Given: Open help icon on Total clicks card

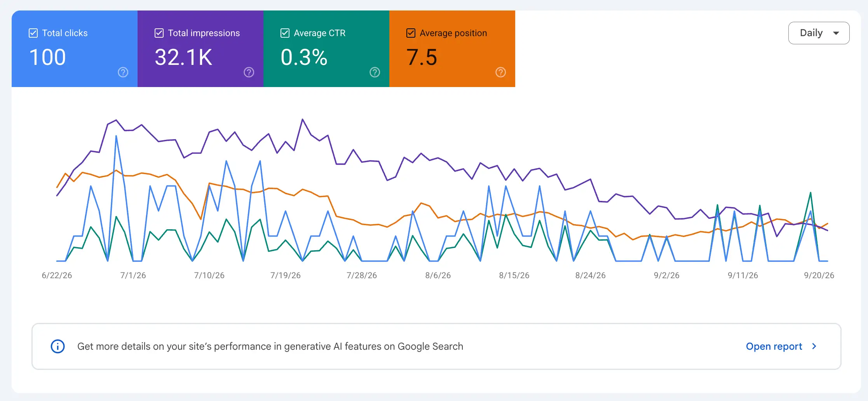Looking at the screenshot, I should (x=123, y=72).
